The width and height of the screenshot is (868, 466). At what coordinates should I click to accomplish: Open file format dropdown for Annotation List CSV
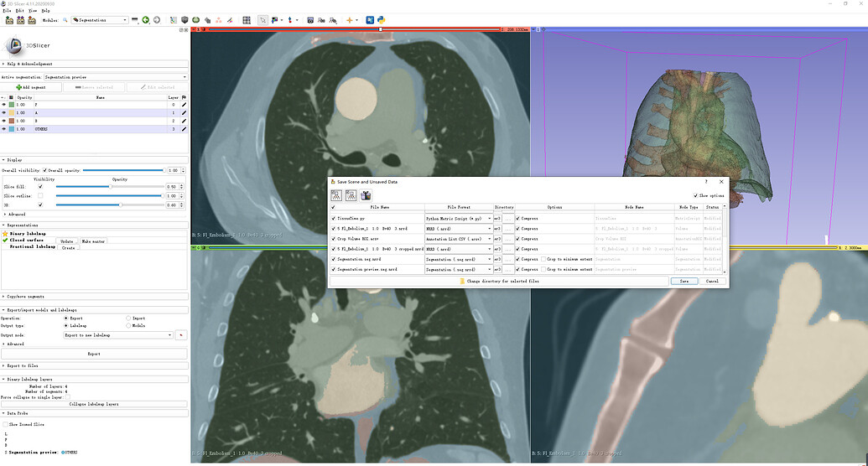pyautogui.click(x=459, y=239)
